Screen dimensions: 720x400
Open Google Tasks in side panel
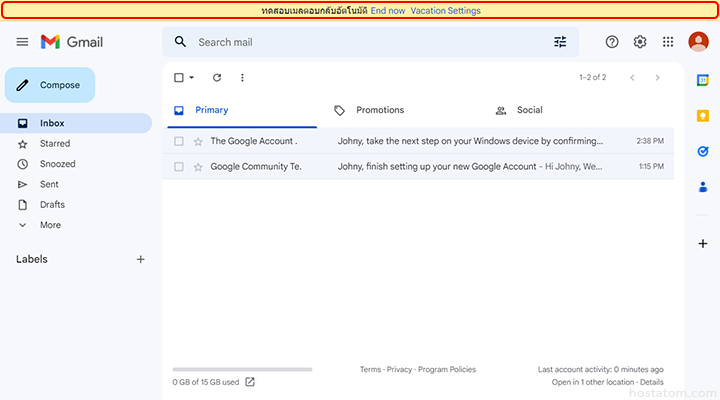pos(702,151)
